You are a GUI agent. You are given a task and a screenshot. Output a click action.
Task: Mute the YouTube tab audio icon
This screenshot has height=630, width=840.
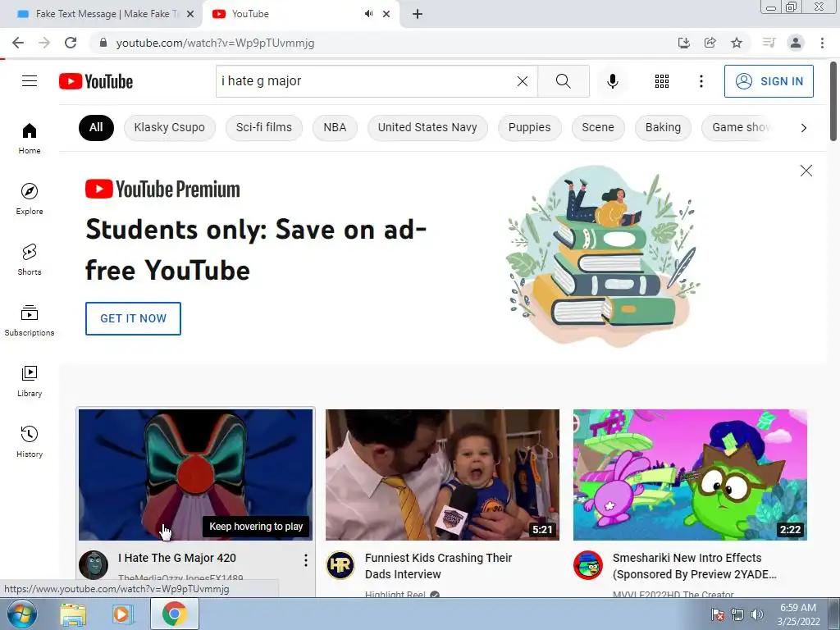tap(368, 14)
